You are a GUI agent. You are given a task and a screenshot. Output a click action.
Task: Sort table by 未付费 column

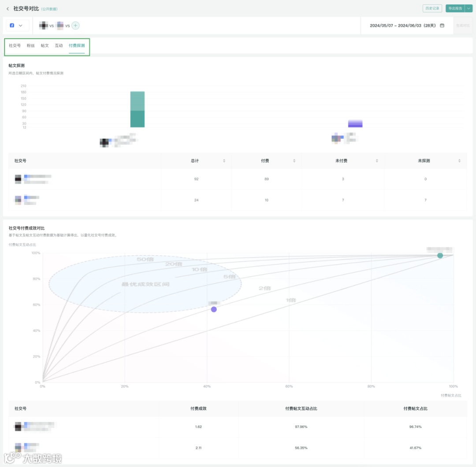tap(377, 161)
